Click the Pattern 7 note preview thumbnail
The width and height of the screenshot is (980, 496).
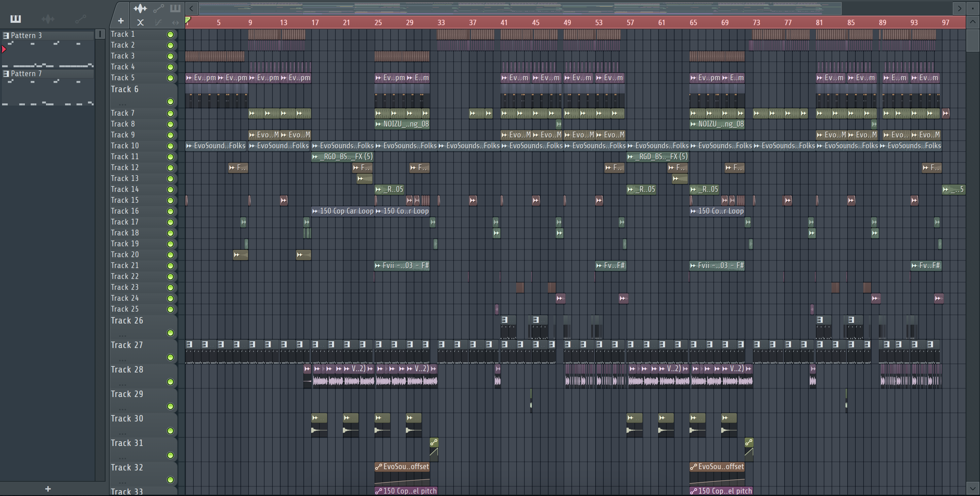coord(48,92)
